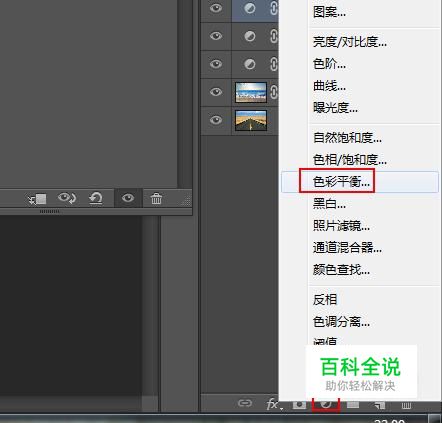Choose 色阶... levels adjustment

coord(329,64)
